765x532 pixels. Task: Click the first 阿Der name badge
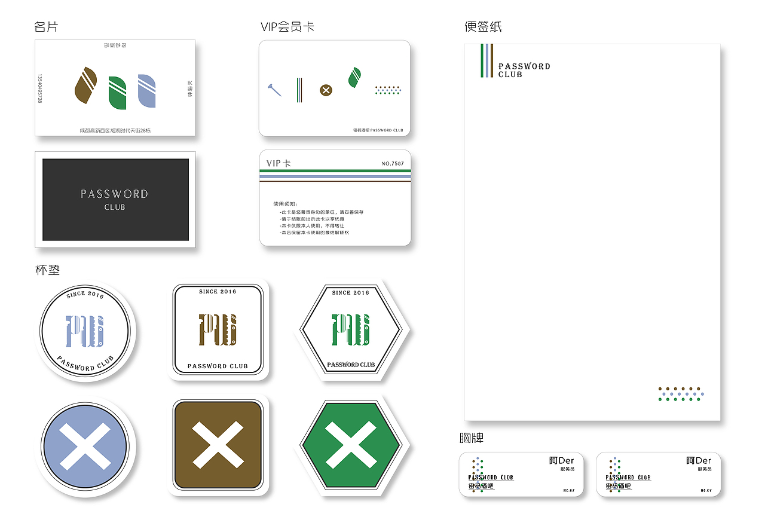coord(521,475)
